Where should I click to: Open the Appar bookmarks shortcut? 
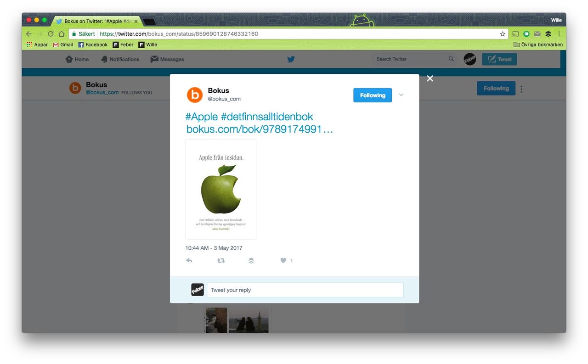(x=37, y=45)
